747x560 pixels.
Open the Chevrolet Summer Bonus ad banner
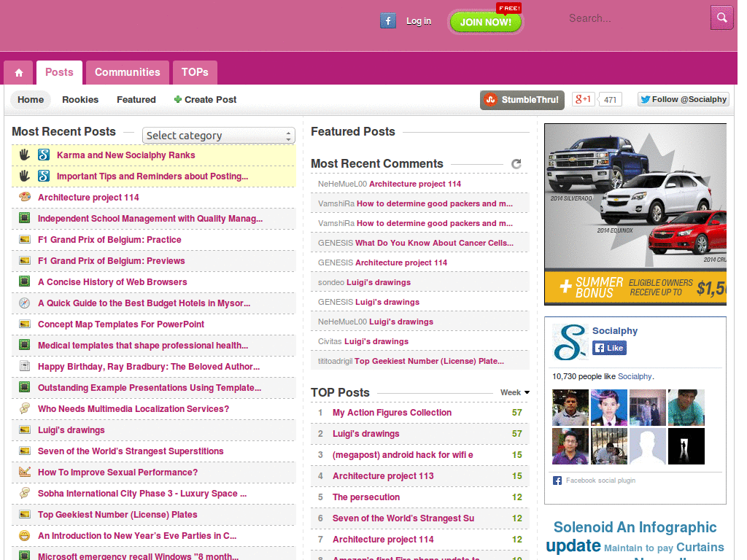coord(635,214)
